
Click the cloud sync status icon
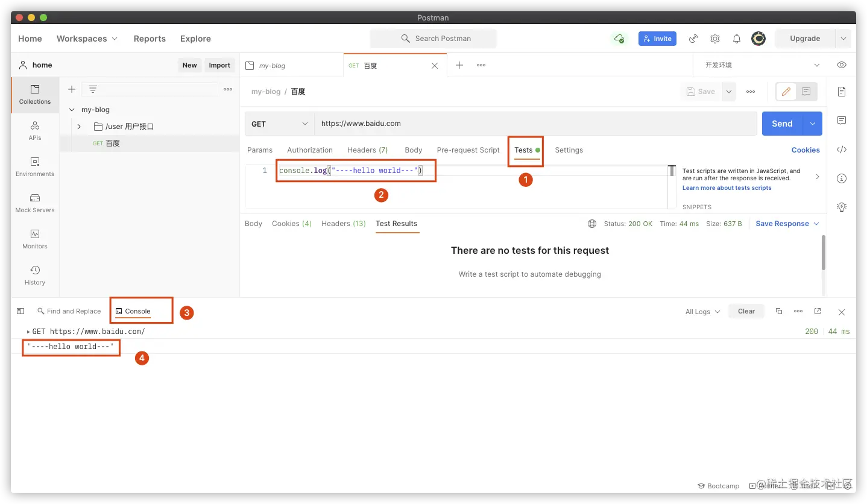click(619, 39)
